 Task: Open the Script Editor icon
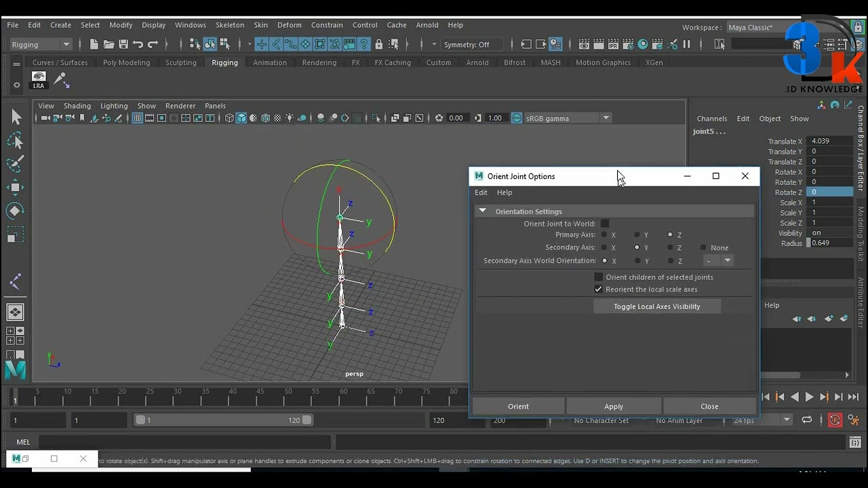coord(856,442)
